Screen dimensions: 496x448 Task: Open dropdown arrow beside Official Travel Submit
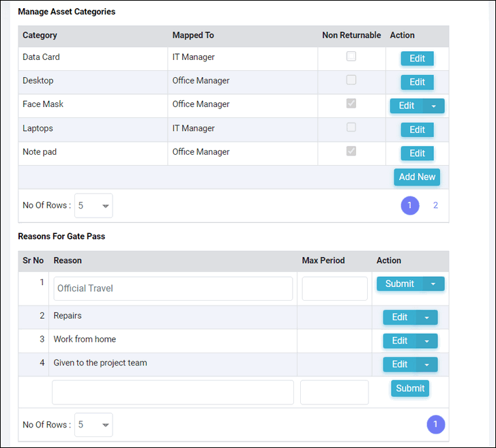[x=433, y=284]
